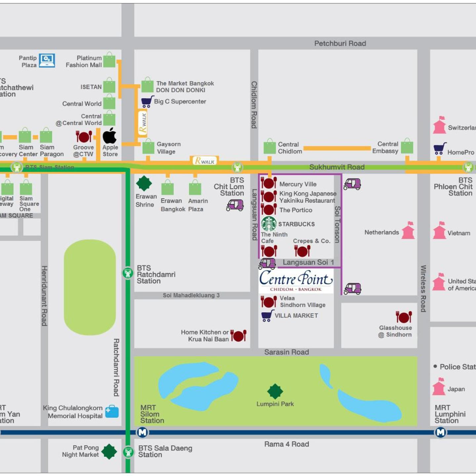The width and height of the screenshot is (476, 476).
Task: Click the BTS Phloen Chit Station label
Action: pyautogui.click(x=453, y=187)
